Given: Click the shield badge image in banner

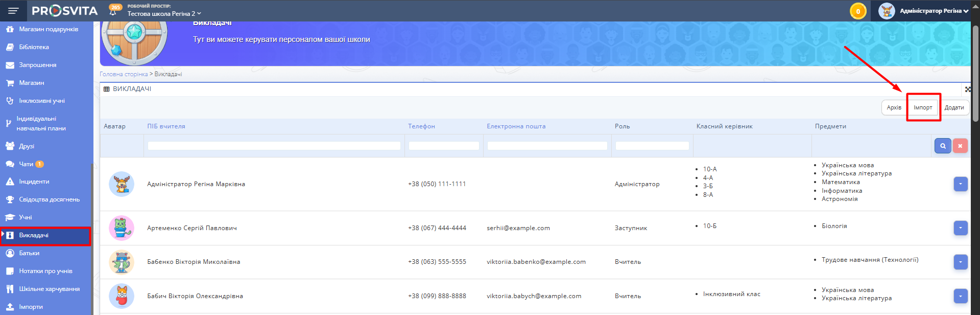Looking at the screenshot, I should click(x=134, y=42).
